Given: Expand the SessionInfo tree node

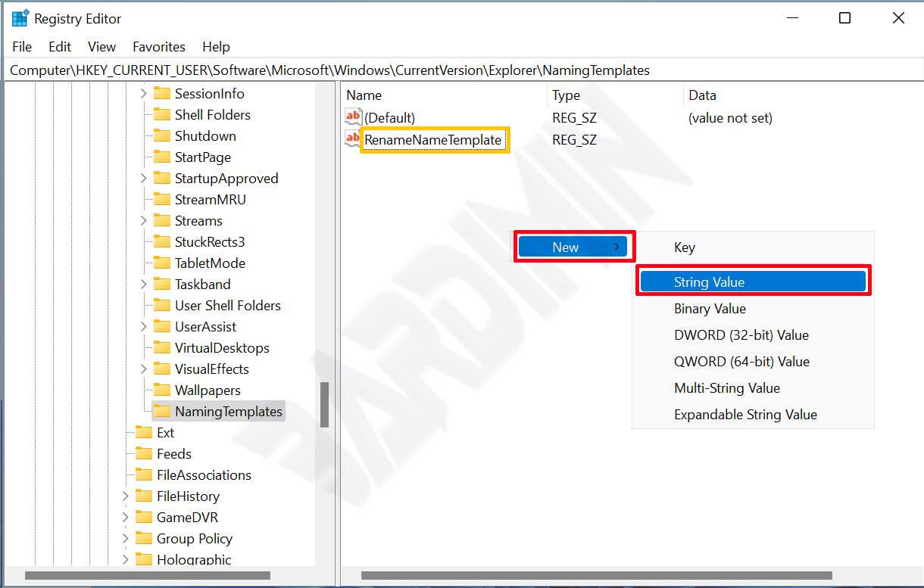Looking at the screenshot, I should pos(144,94).
